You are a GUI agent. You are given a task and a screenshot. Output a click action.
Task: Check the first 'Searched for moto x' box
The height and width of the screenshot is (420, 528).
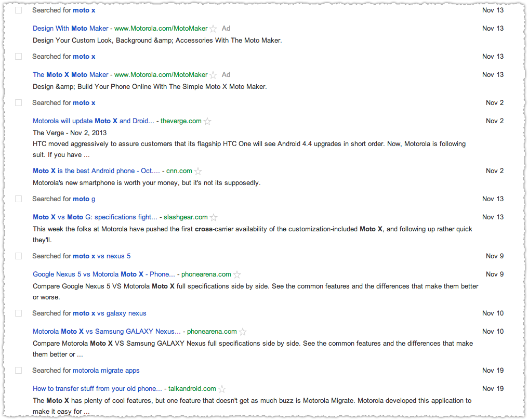point(19,10)
